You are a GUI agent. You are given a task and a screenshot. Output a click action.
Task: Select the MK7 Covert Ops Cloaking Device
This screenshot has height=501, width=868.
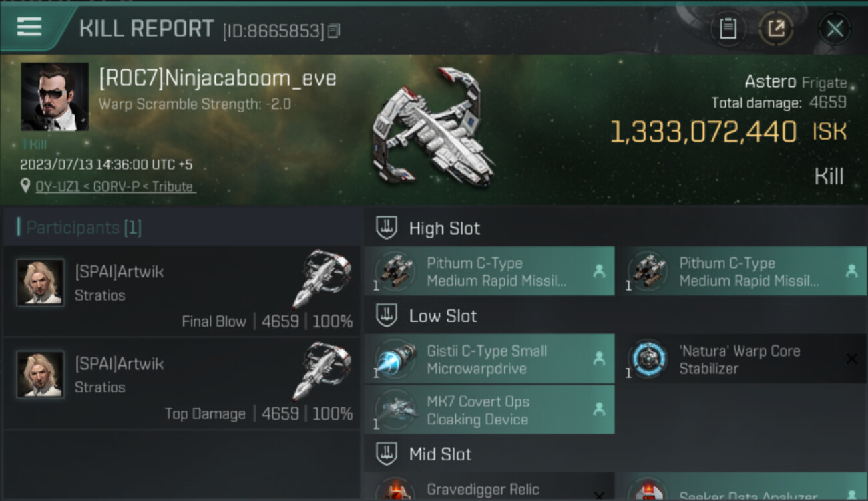click(x=489, y=409)
